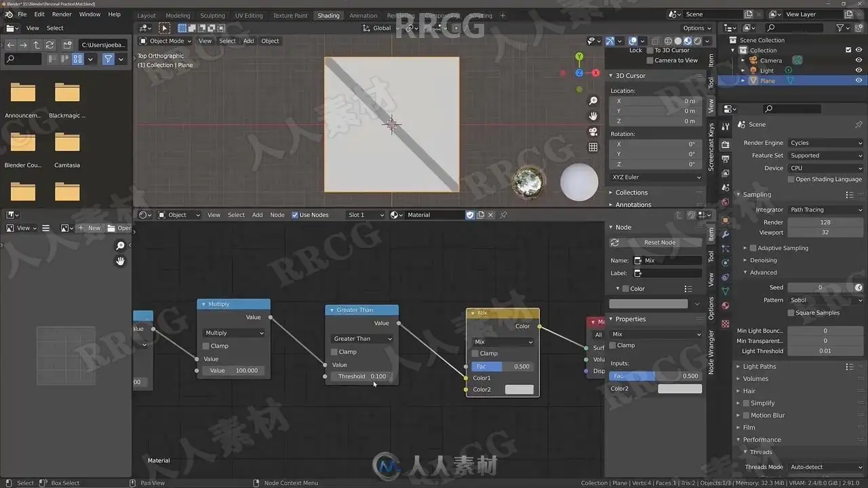Open the Output properties printer icon
The width and height of the screenshot is (868, 488).
726,159
